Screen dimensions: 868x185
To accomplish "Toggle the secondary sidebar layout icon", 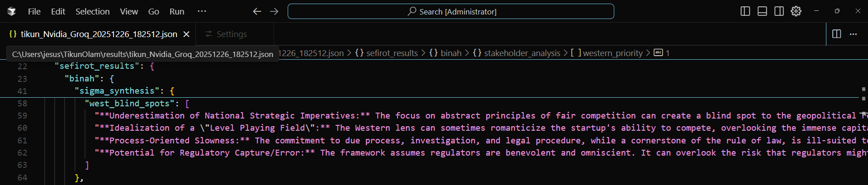I will click(779, 11).
